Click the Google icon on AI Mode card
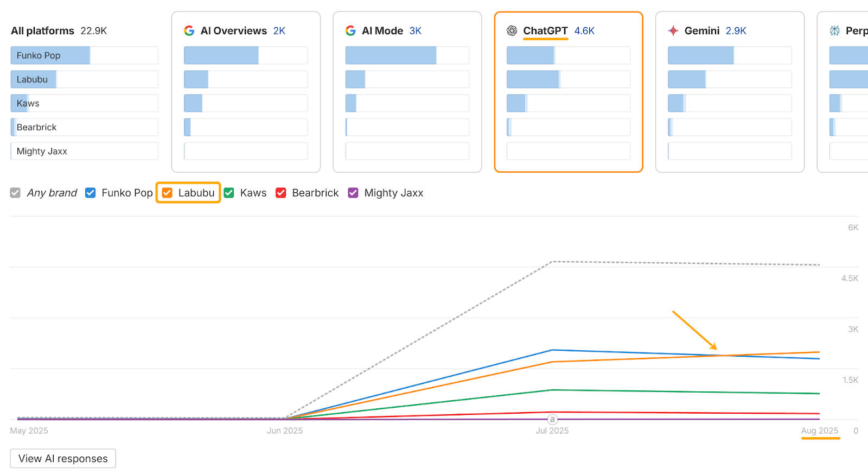Viewport: 868px width, 474px height. (x=350, y=31)
